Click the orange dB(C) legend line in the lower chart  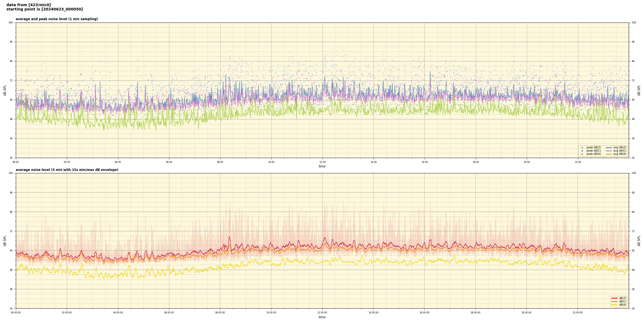614,301
